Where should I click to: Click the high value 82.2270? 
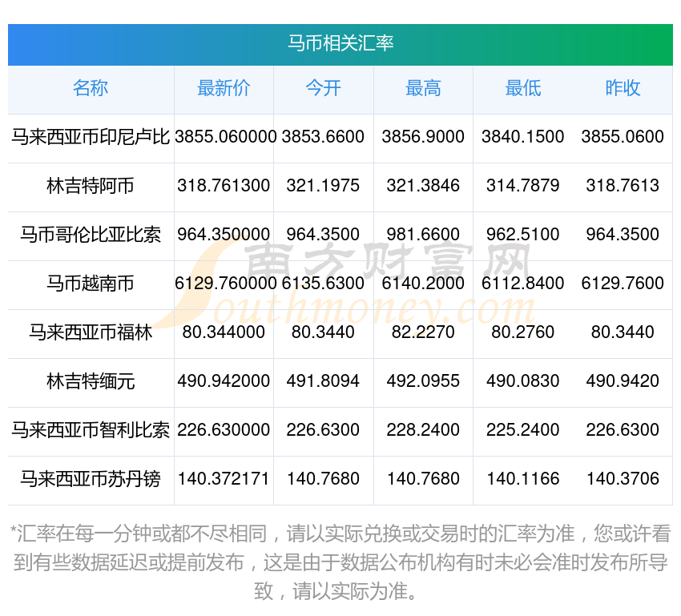pos(423,332)
